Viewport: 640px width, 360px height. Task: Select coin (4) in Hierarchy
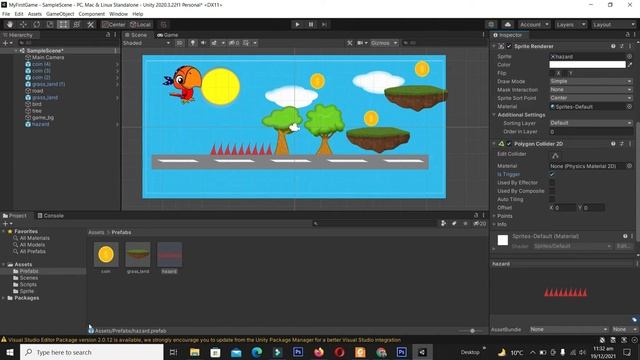point(41,64)
